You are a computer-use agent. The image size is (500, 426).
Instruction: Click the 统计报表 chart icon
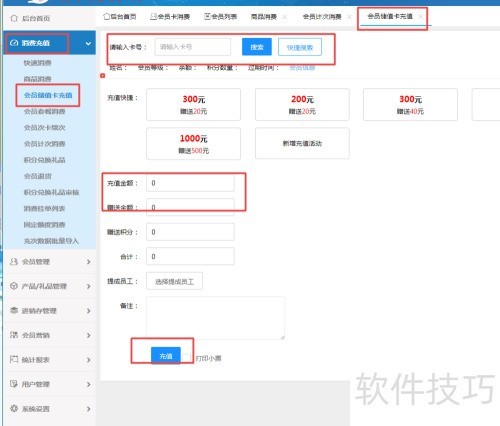14,359
